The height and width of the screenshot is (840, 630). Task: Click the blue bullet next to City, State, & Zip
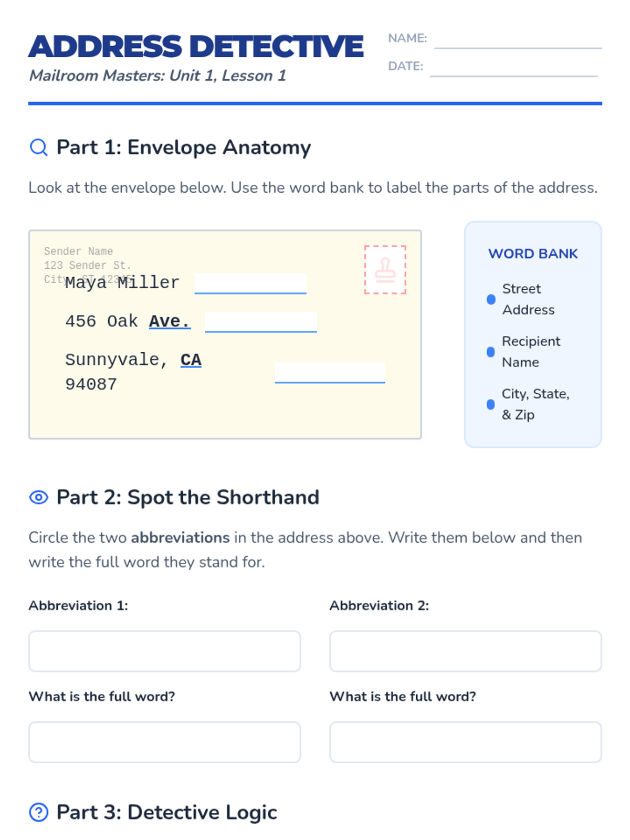pos(491,404)
